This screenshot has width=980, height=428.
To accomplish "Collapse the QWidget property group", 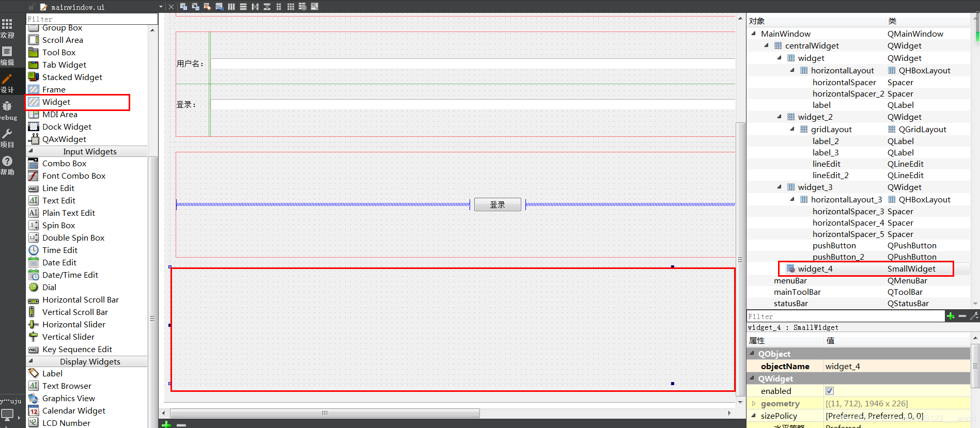I will coord(752,378).
